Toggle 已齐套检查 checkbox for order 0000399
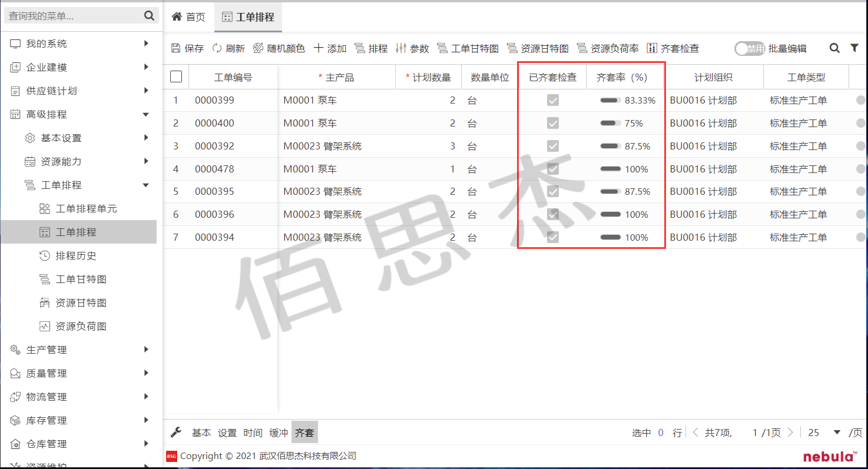The image size is (868, 469). [552, 101]
